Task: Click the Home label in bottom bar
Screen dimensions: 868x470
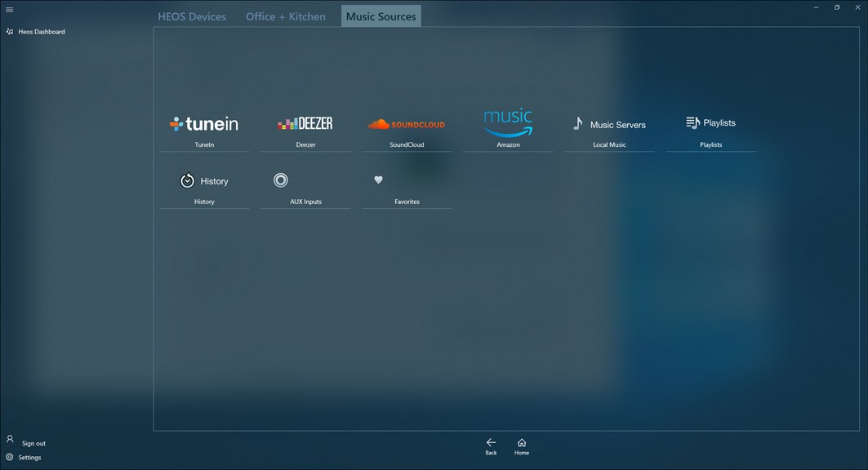Action: coord(522,453)
